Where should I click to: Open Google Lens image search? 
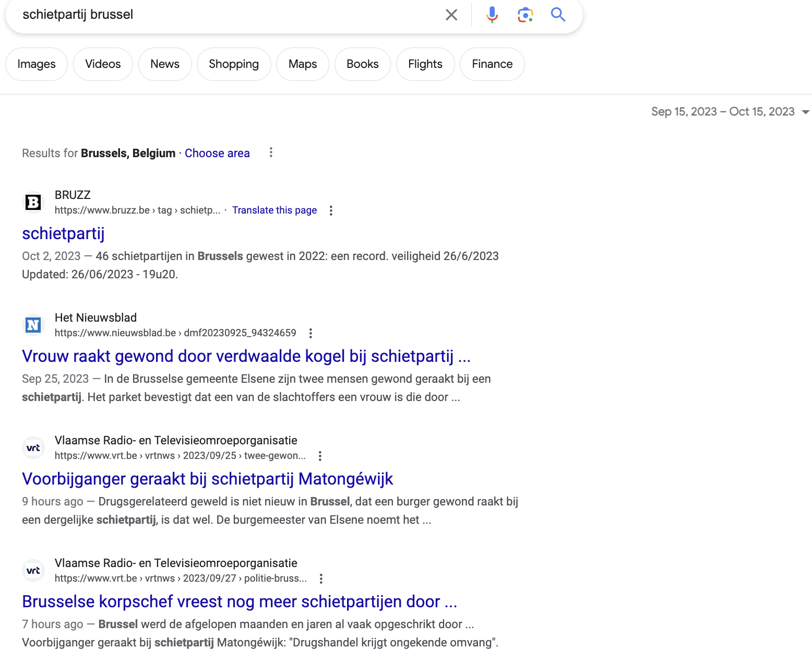(x=525, y=15)
